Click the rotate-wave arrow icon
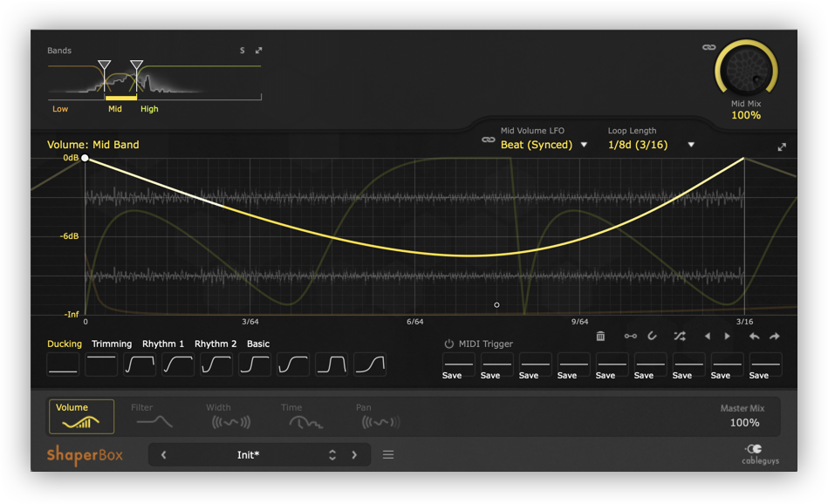Screen dimensions: 828x504 coord(652,336)
